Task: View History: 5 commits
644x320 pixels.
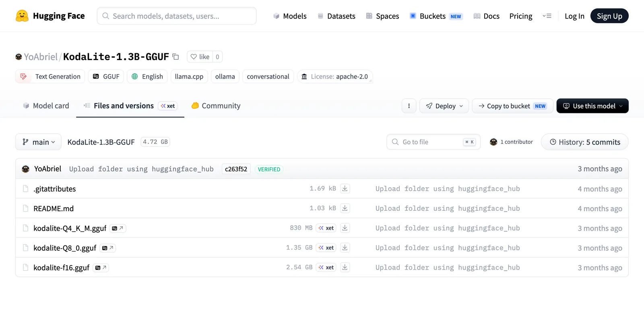Action: tap(585, 142)
